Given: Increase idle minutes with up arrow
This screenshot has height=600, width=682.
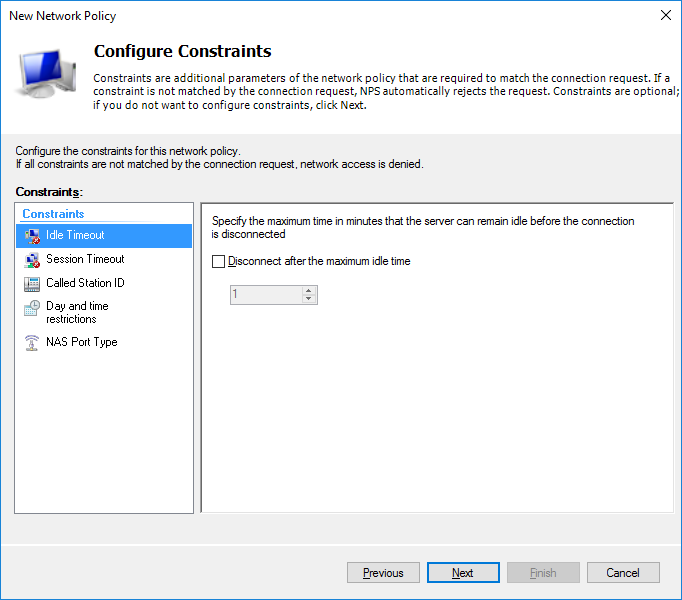Looking at the screenshot, I should tap(308, 290).
